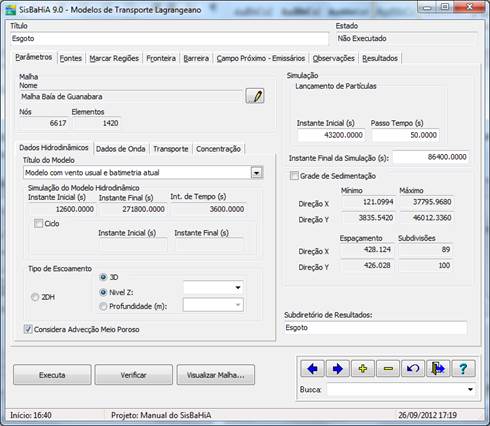Open the Observações tab

click(333, 58)
